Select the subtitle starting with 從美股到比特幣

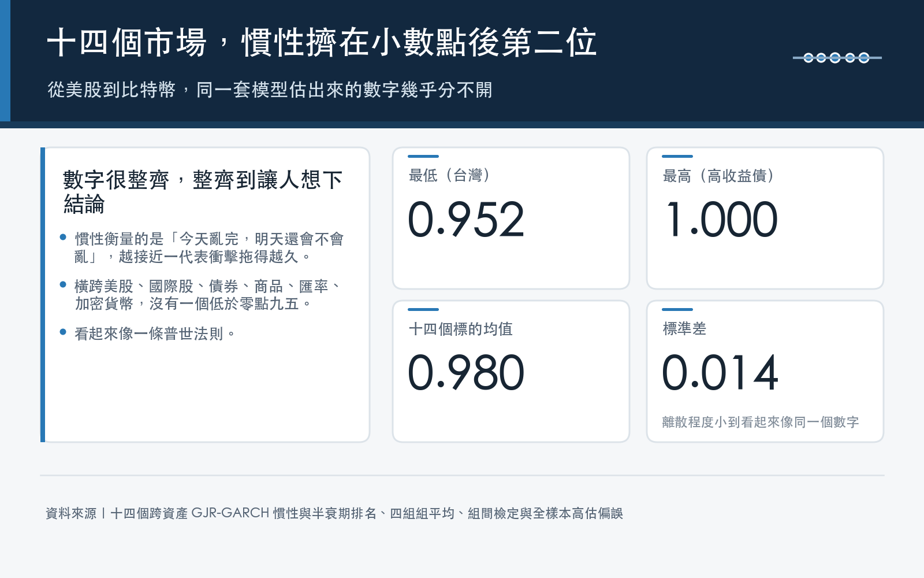coord(270,90)
